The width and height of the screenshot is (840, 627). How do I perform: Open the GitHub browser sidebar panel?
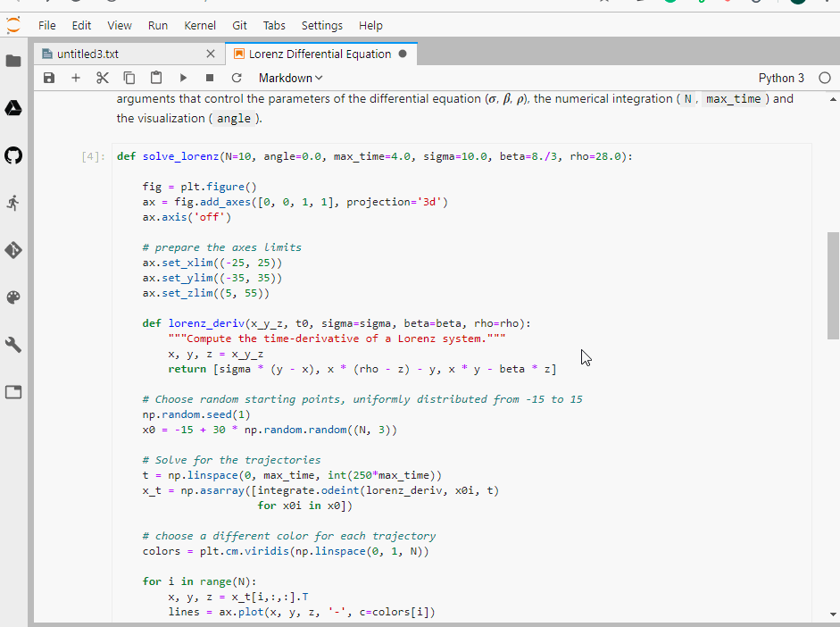(13, 155)
